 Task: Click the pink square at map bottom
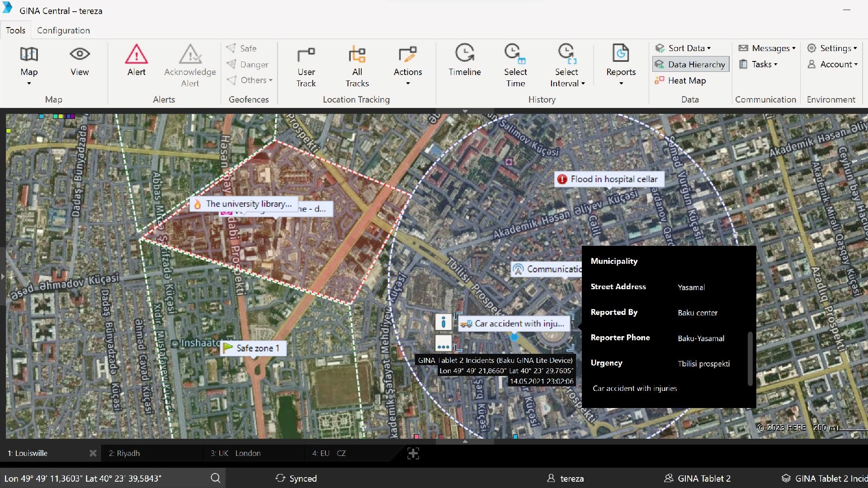pyautogui.click(x=416, y=436)
